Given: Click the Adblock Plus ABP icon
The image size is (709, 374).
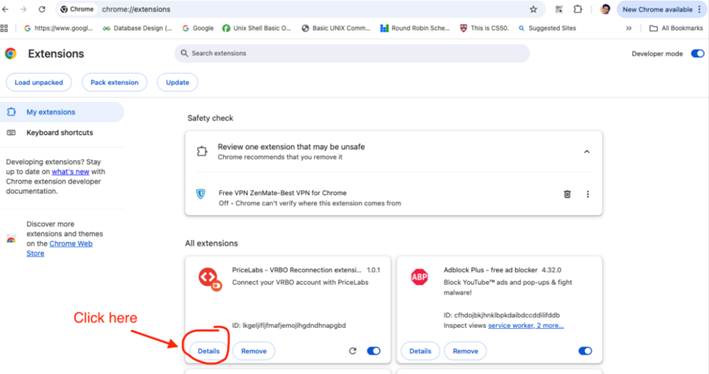Looking at the screenshot, I should pyautogui.click(x=419, y=277).
